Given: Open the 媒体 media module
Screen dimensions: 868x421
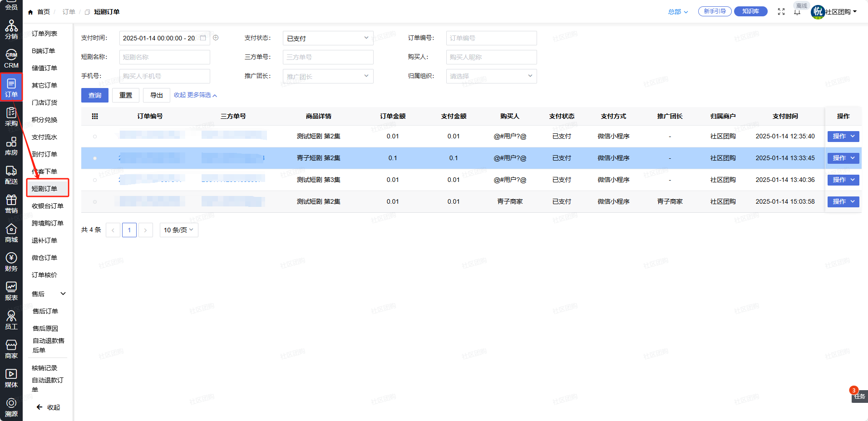Looking at the screenshot, I should point(11,378).
